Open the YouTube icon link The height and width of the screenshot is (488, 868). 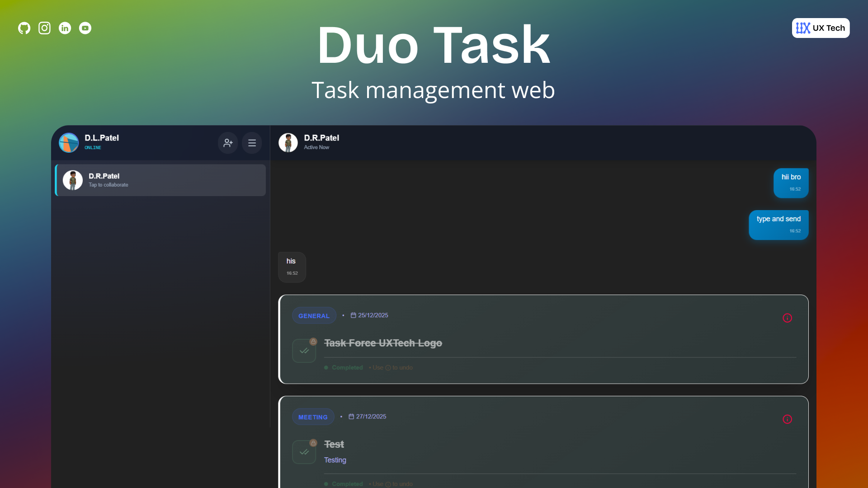point(85,28)
